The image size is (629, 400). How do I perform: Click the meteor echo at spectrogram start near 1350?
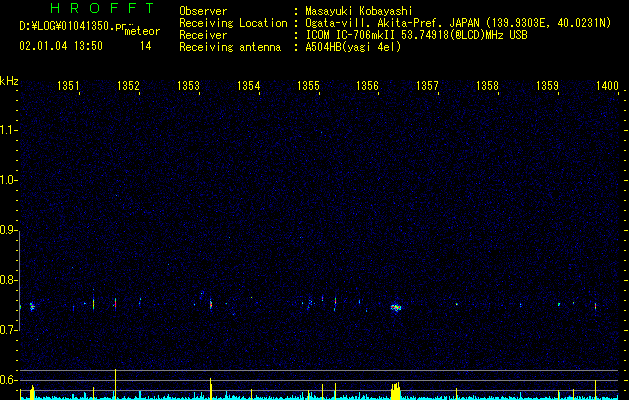tap(32, 307)
